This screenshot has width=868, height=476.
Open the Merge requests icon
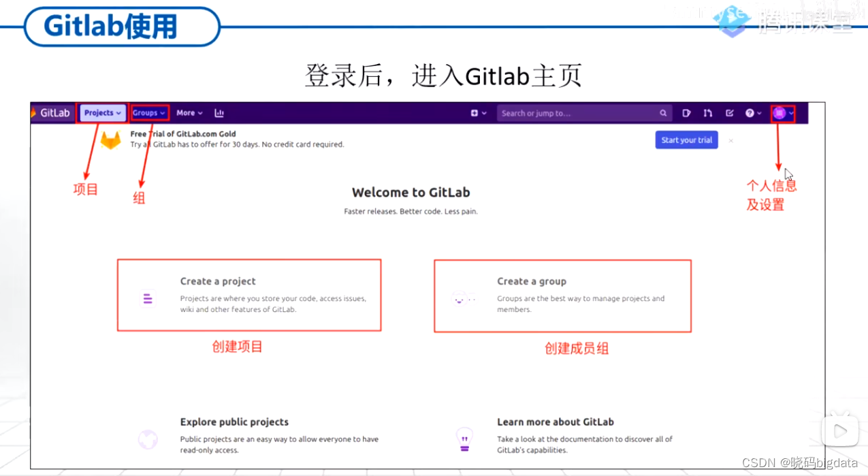pos(708,113)
